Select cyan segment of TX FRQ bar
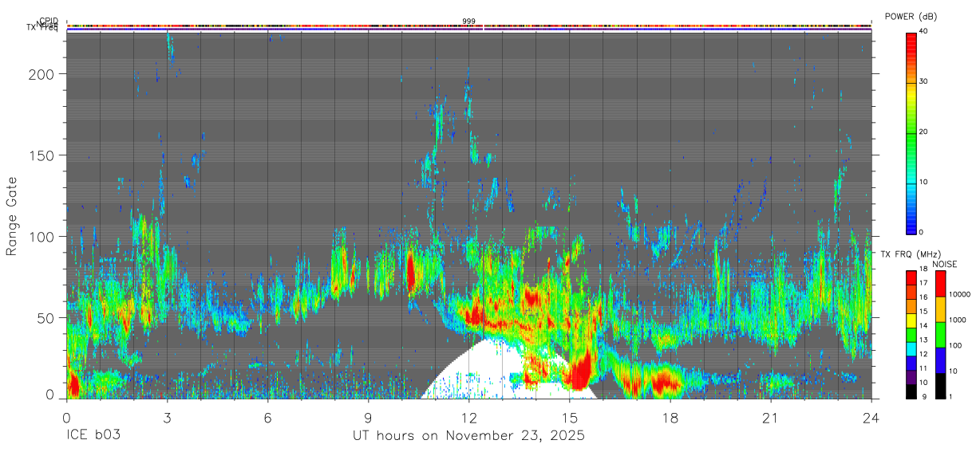This screenshot has height=452, width=980. pyautogui.click(x=911, y=349)
